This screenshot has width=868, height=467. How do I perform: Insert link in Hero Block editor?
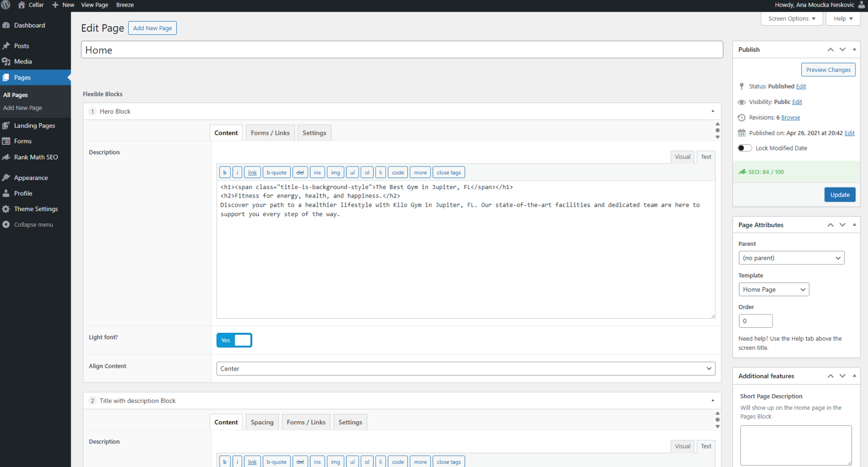(x=252, y=172)
